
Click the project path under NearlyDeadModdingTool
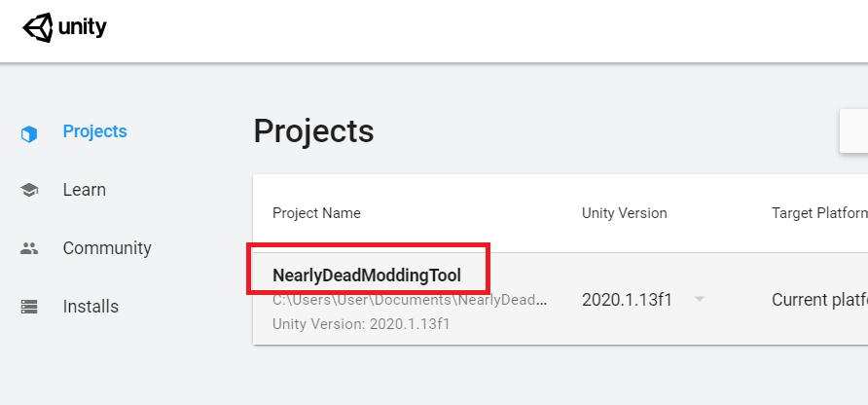[x=410, y=301]
